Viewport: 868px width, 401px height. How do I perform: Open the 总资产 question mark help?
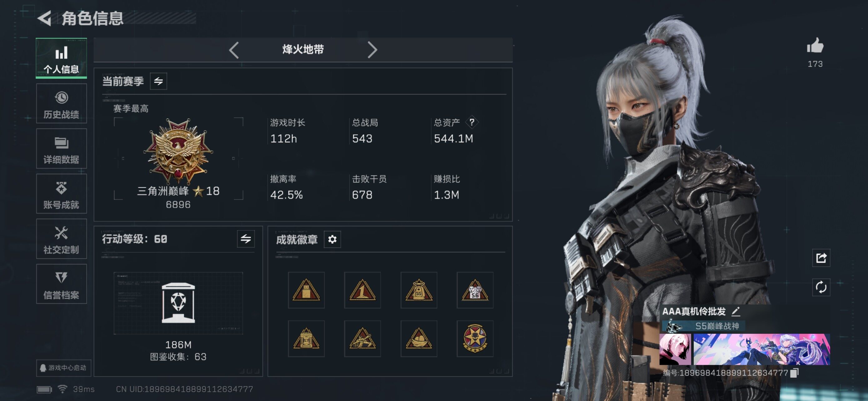tap(472, 122)
